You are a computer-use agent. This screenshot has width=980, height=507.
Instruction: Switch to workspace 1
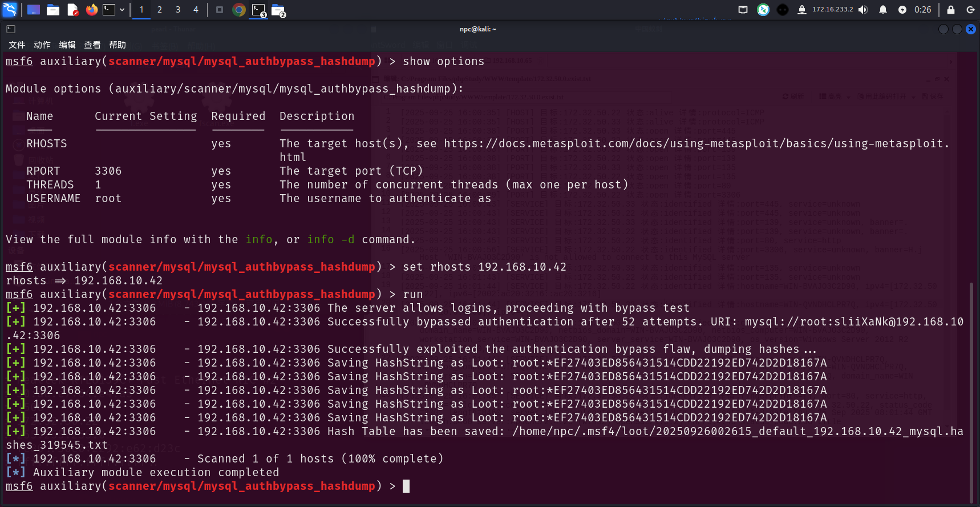(141, 10)
